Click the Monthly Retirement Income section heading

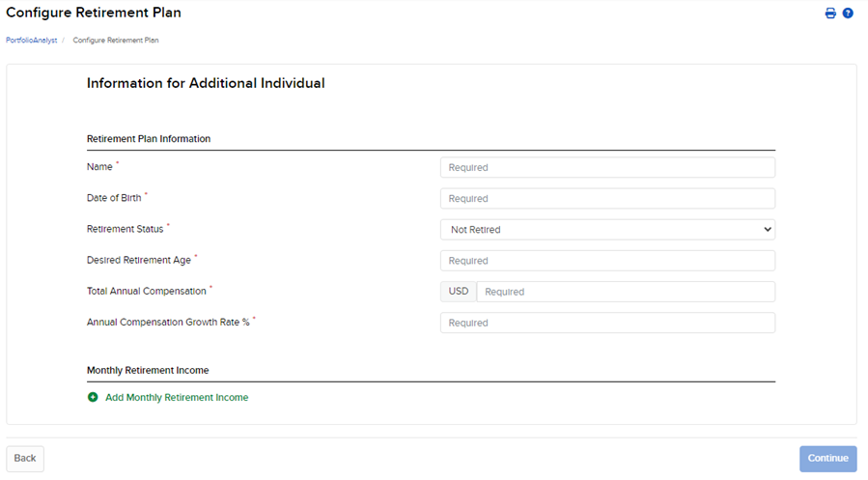point(148,370)
